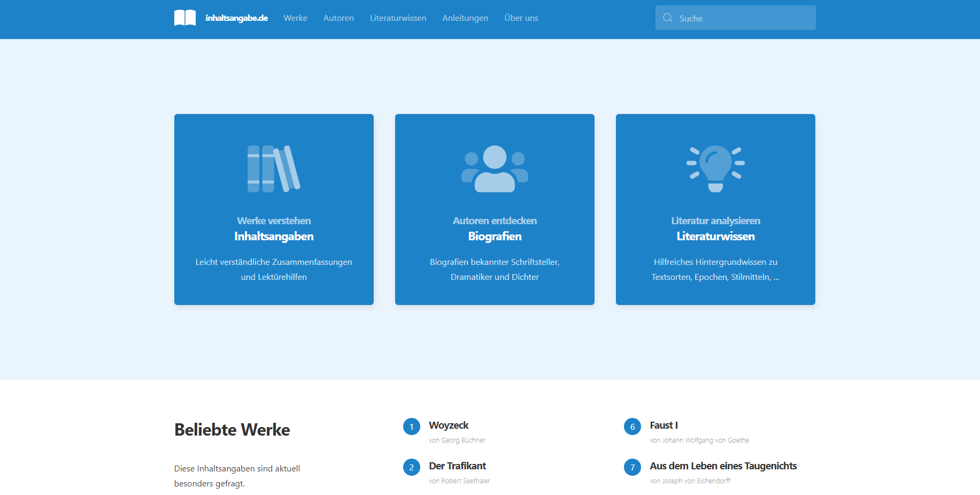Open the Werke menu item
The height and width of the screenshot is (495, 980).
pos(295,18)
